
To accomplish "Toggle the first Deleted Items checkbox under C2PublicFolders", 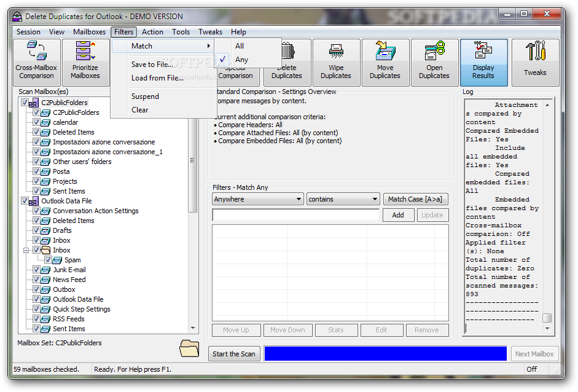I will (x=36, y=132).
